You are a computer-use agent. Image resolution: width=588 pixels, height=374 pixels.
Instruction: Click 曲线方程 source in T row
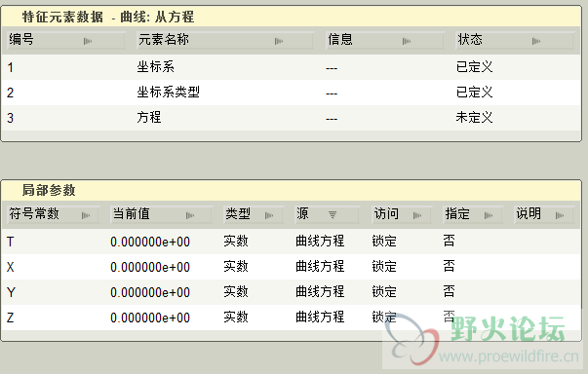click(320, 242)
